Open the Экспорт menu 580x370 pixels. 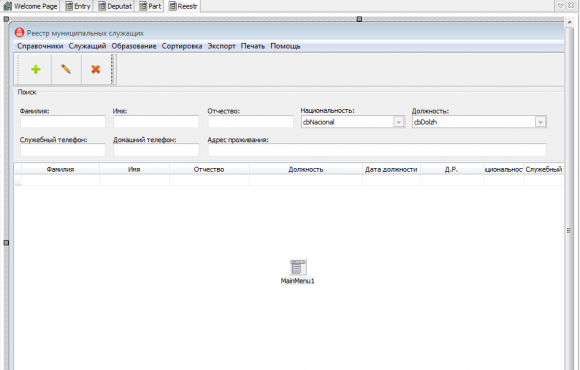(221, 46)
